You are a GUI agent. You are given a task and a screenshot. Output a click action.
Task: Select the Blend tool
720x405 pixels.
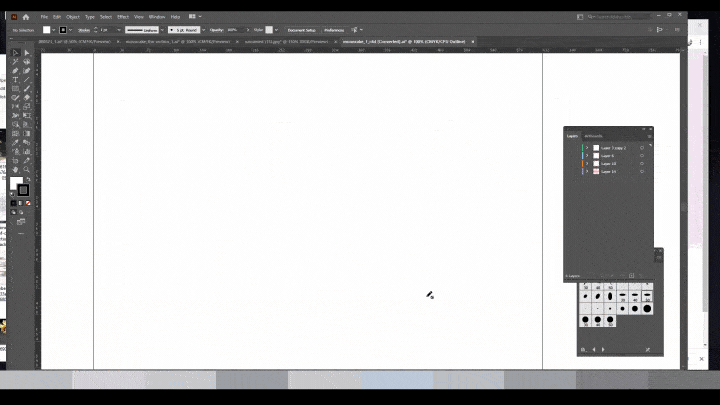click(27, 142)
